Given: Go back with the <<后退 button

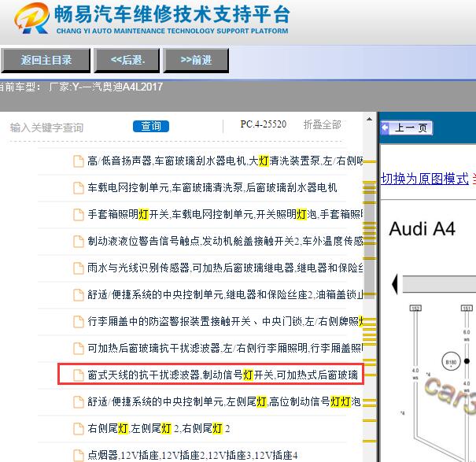Looking at the screenshot, I should (x=127, y=60).
